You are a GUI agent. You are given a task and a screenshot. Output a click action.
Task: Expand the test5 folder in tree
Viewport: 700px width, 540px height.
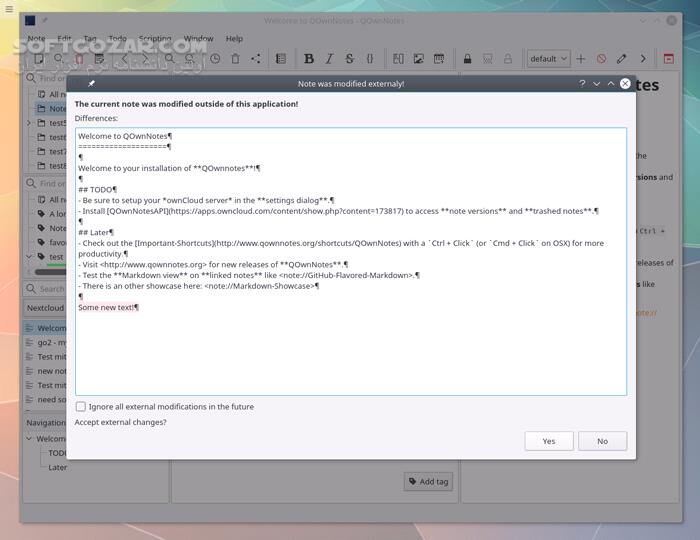(29, 123)
